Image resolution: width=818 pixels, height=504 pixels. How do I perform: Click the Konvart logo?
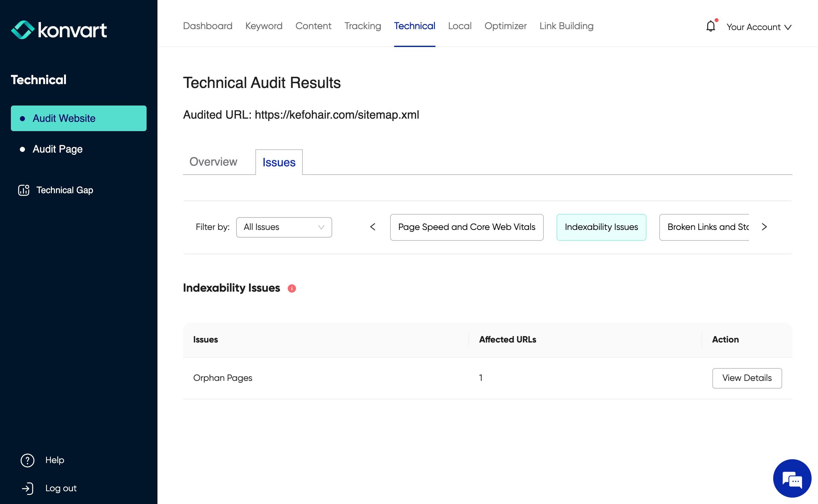click(59, 30)
